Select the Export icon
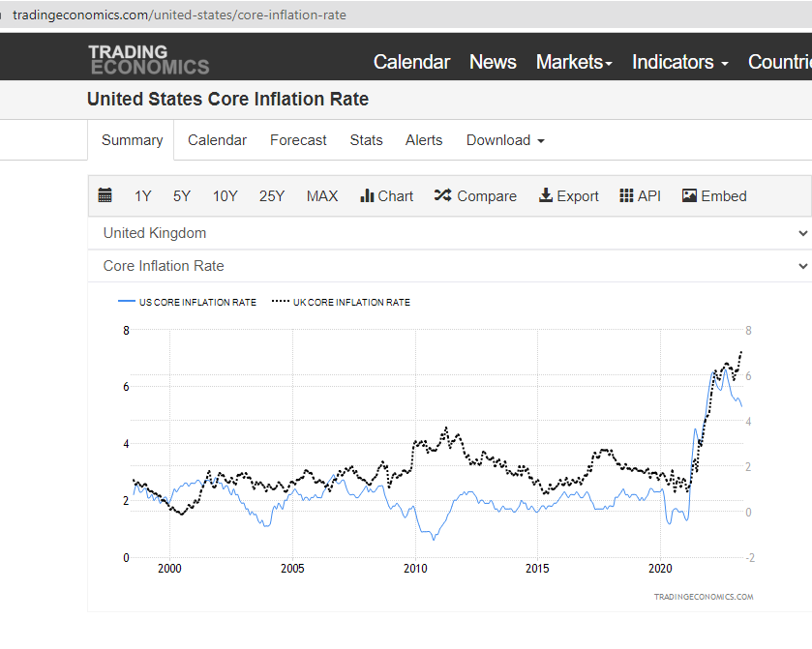This screenshot has width=812, height=649. pyautogui.click(x=568, y=195)
